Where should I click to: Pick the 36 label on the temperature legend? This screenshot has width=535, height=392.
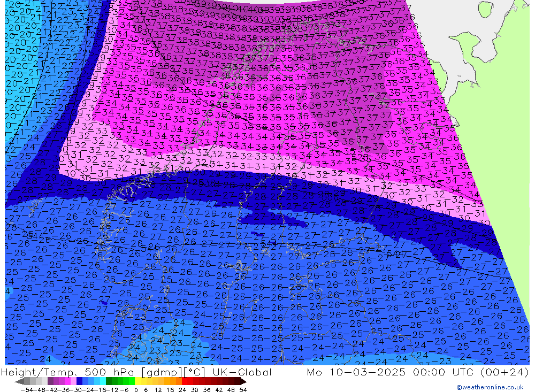[207, 390]
